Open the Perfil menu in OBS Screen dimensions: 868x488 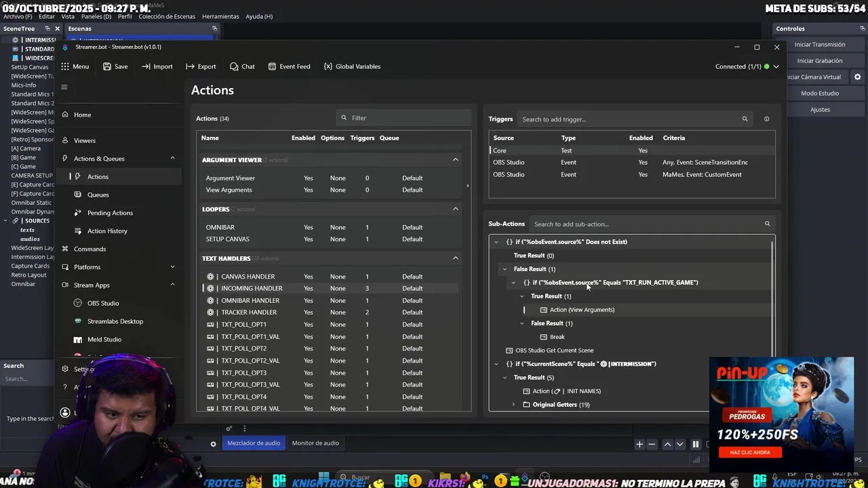point(125,16)
